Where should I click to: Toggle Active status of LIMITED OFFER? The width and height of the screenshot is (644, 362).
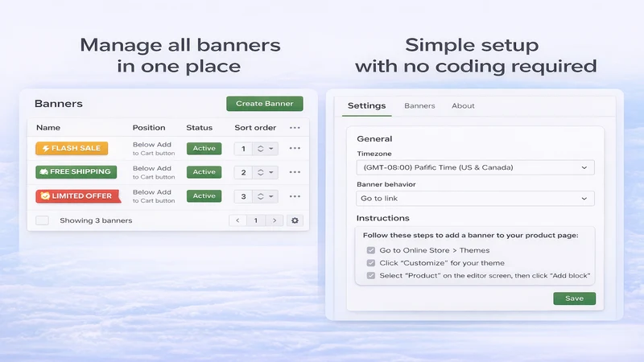(x=204, y=196)
